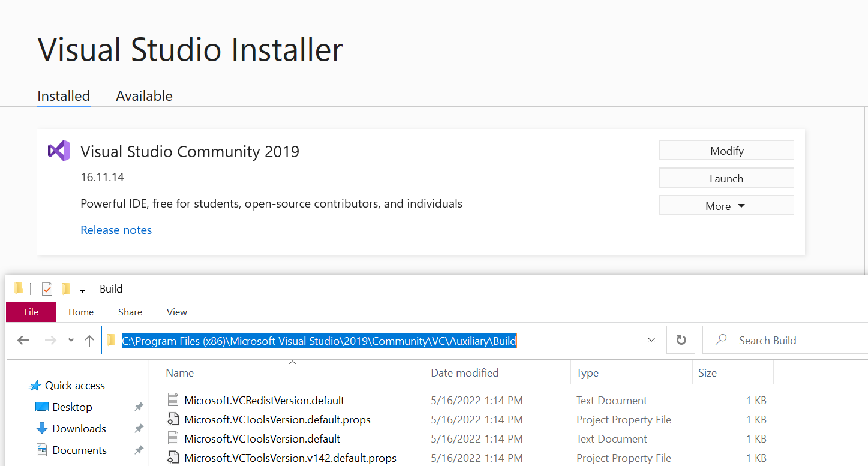Expand the recent locations chevron
The height and width of the screenshot is (466, 868).
[71, 341]
